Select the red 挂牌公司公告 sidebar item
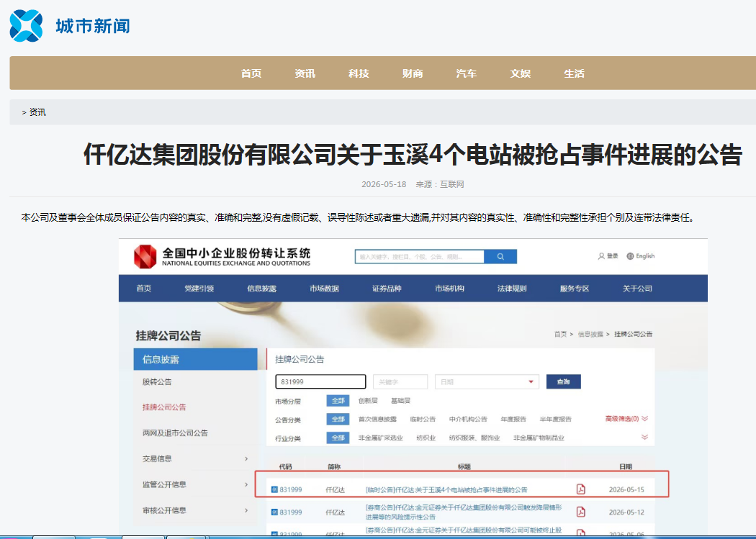The image size is (756, 539). coord(164,407)
